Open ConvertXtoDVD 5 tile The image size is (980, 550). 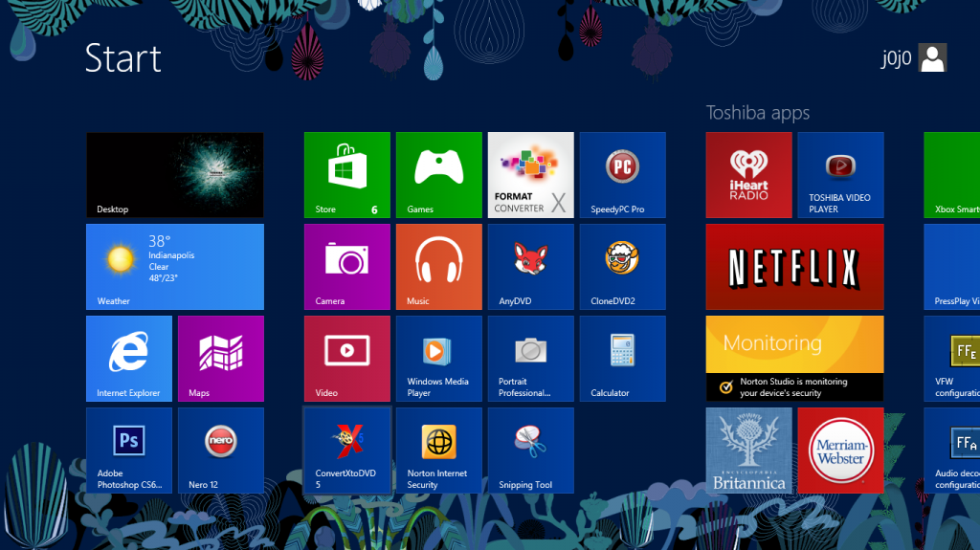pyautogui.click(x=346, y=450)
